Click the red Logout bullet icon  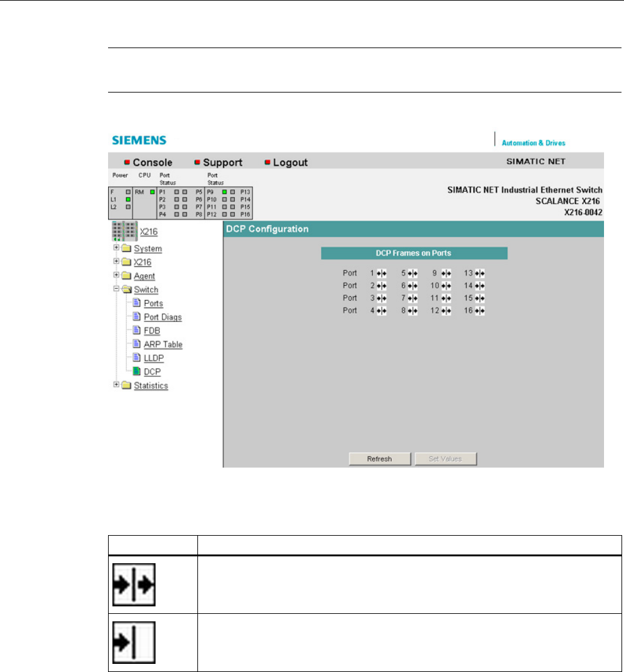[267, 162]
